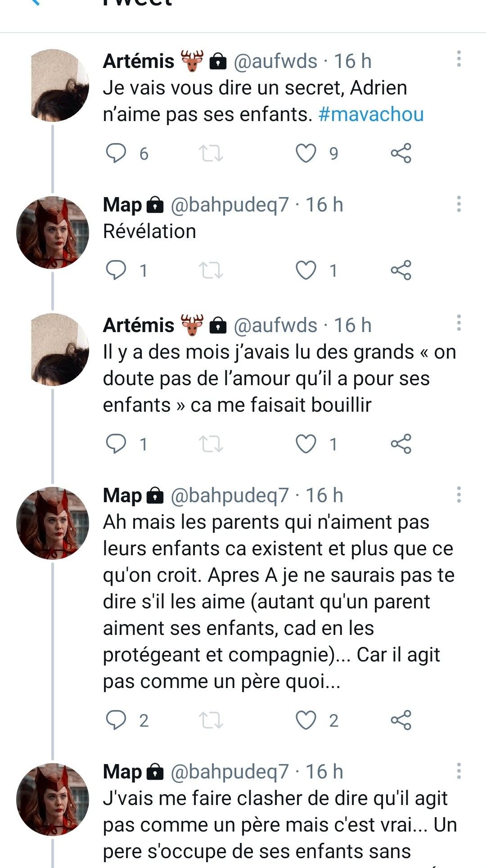Reply to the 'Révélation' tweet

click(x=116, y=270)
